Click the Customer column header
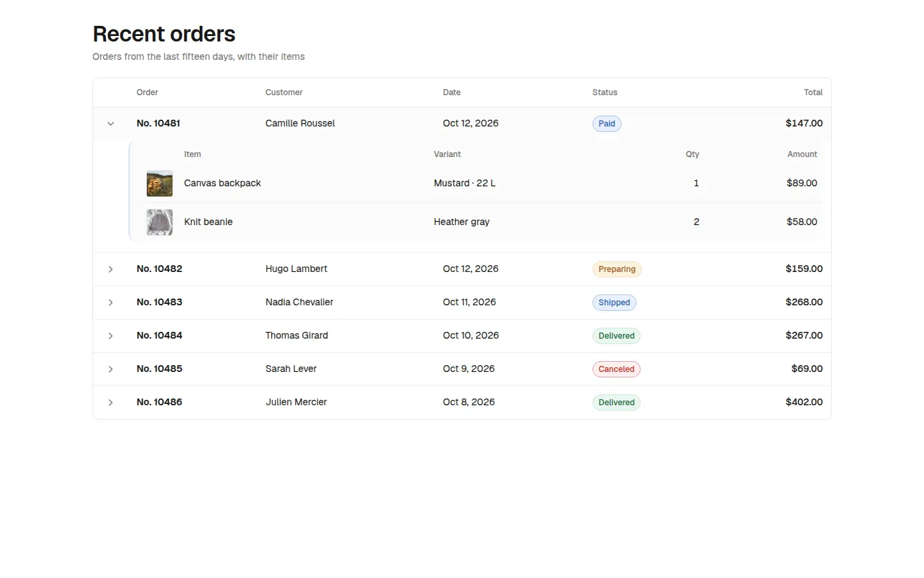 [x=284, y=92]
